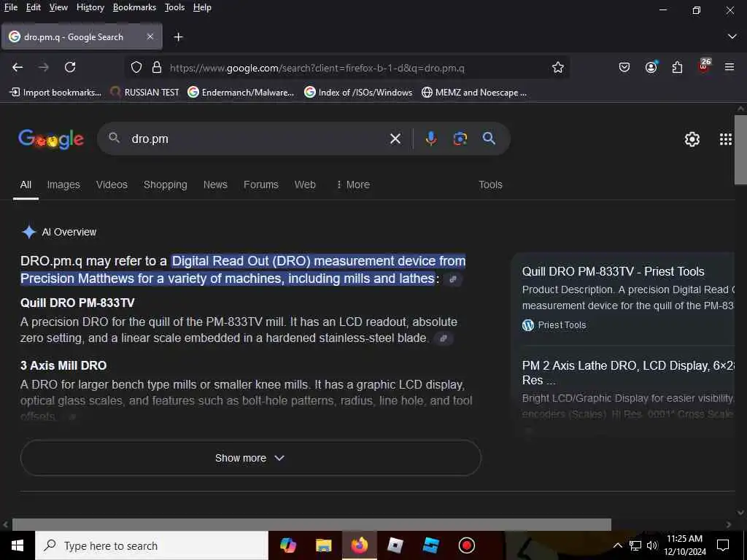This screenshot has width=747, height=560.
Task: Click the Google logo
Action: (51, 139)
